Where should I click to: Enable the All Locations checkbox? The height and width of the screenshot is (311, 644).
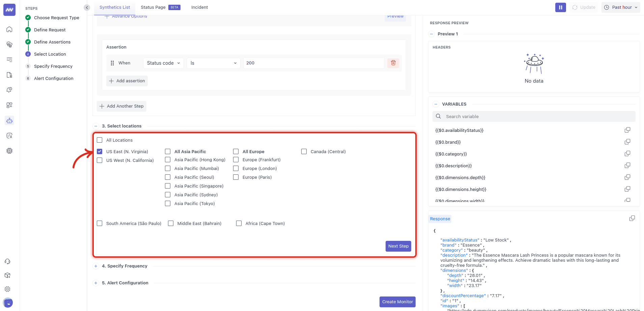point(100,140)
